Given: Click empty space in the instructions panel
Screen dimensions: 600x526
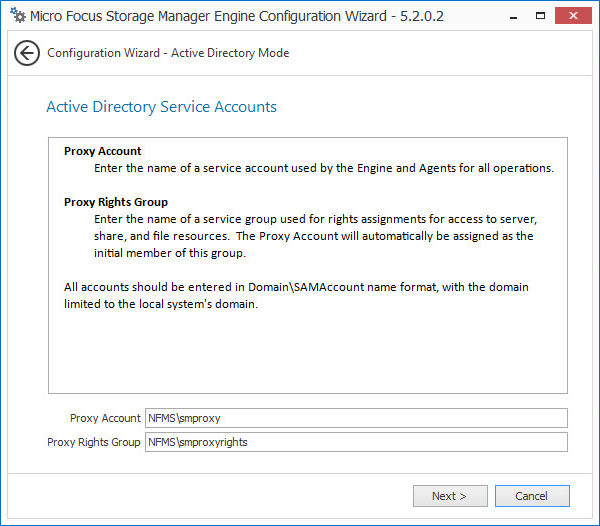Looking at the screenshot, I should pyautogui.click(x=307, y=350).
